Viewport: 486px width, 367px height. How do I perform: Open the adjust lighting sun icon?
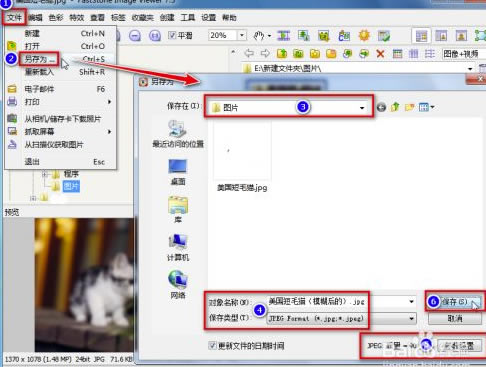click(x=364, y=35)
